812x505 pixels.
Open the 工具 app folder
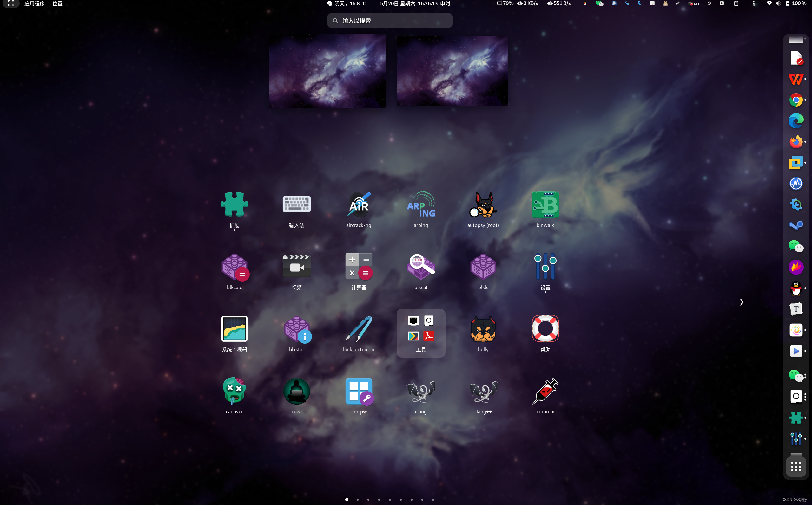tap(420, 333)
